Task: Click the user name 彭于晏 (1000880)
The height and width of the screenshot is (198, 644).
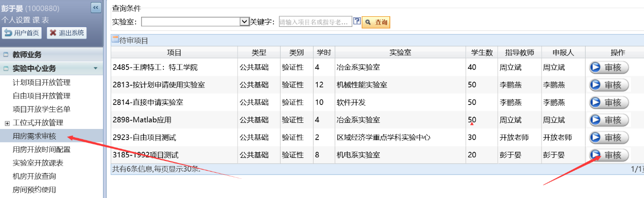Action: click(x=30, y=8)
